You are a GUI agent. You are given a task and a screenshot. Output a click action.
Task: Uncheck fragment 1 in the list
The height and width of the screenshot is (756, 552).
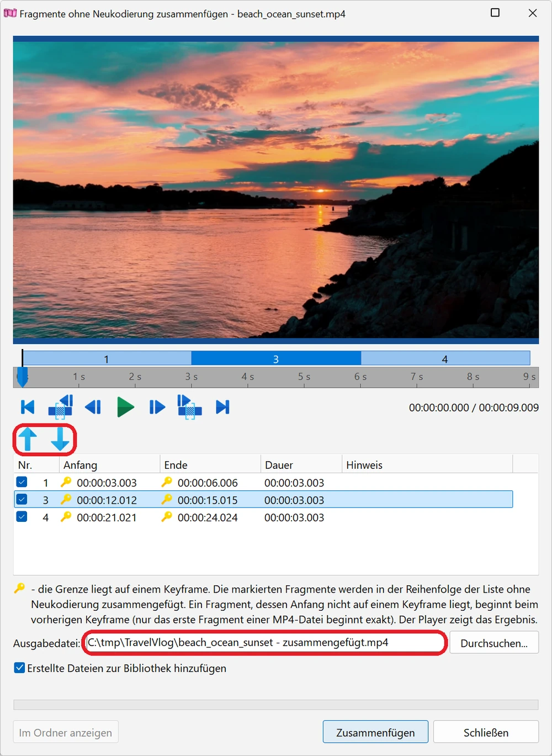22,482
